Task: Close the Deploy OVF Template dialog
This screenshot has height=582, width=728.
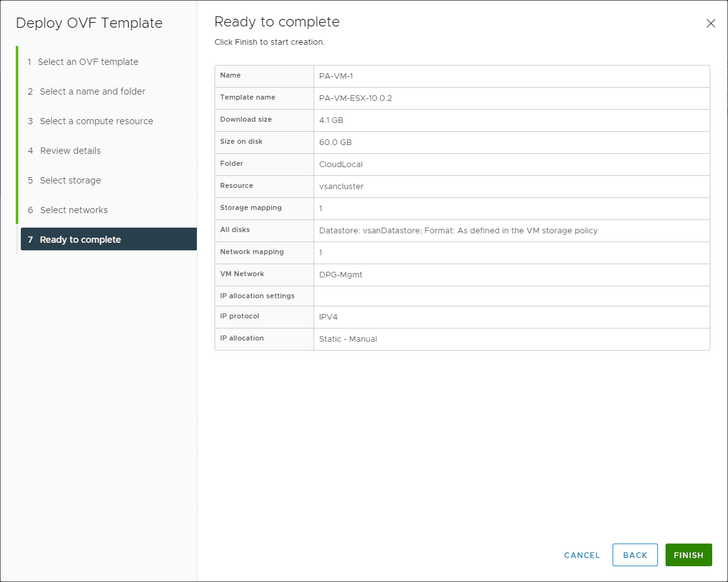Action: point(710,23)
